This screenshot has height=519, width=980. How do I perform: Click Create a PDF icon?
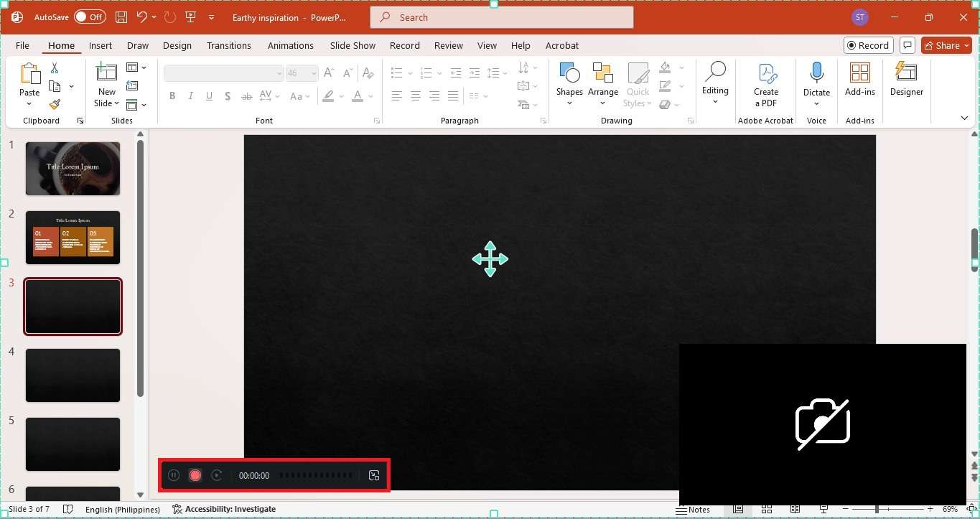(x=766, y=73)
